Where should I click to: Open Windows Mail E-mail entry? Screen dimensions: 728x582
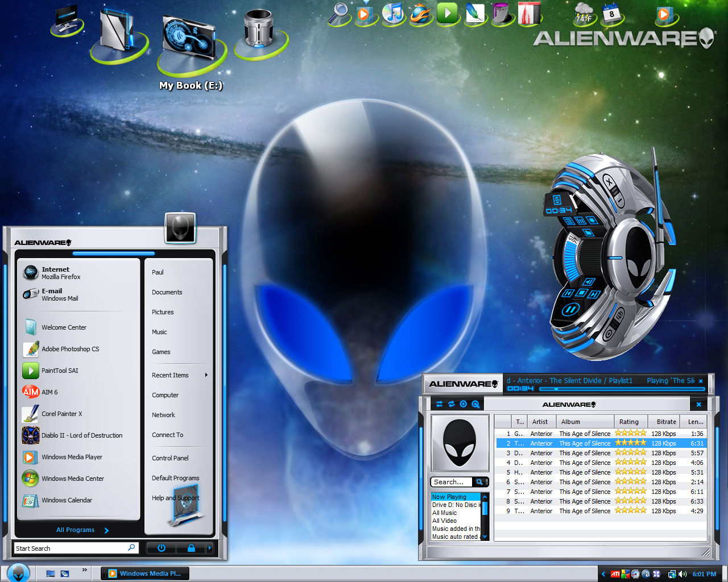click(x=78, y=294)
